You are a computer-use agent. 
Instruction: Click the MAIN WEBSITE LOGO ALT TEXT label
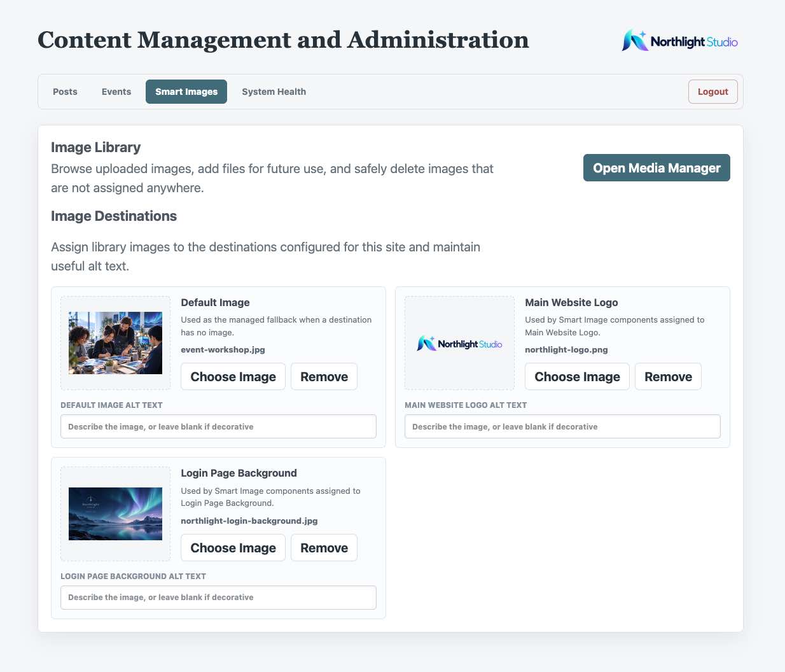click(466, 405)
